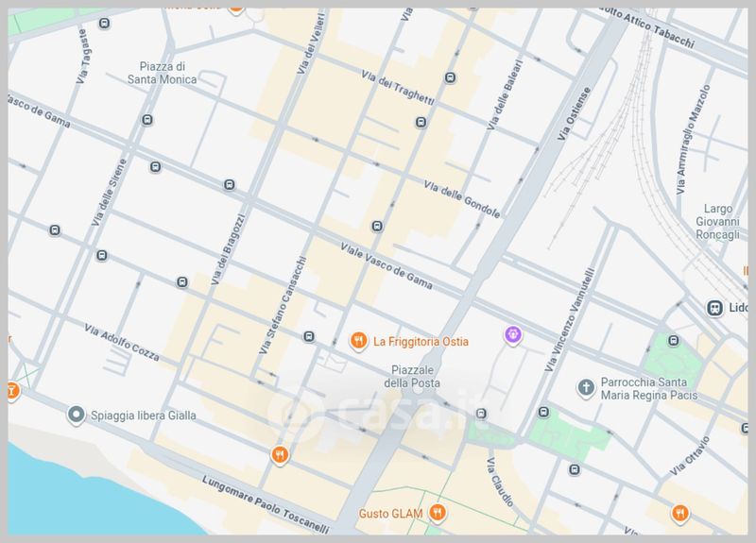Select the Lido train station icon
The height and width of the screenshot is (543, 756).
click(x=715, y=308)
